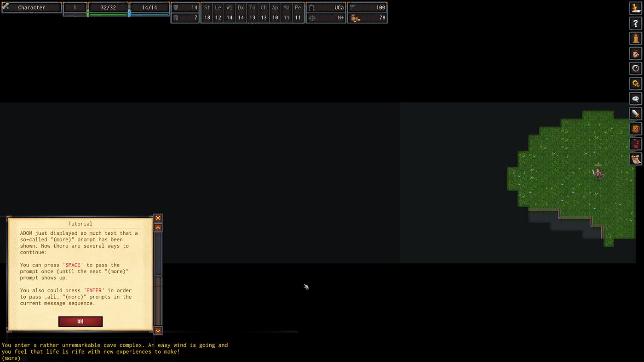Click the player character on the grass
The height and width of the screenshot is (362, 644).
(598, 173)
